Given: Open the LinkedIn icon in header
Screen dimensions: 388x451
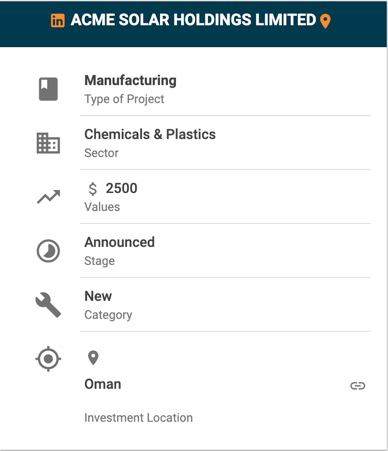Looking at the screenshot, I should [x=57, y=21].
